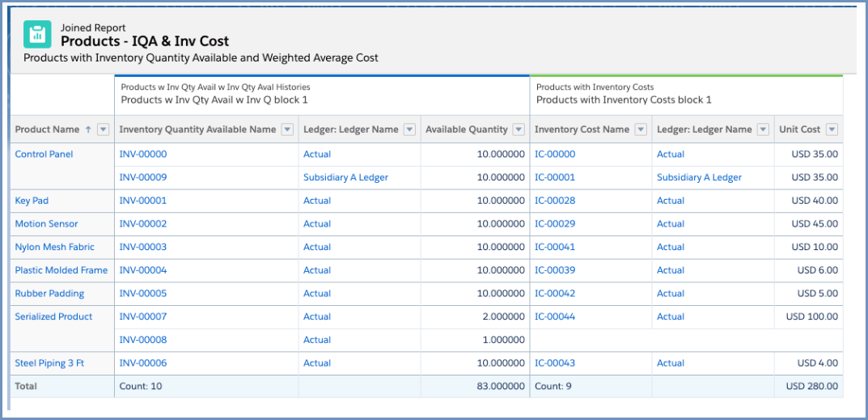Select the Subsidiary A Ledger link for INV-00009
Screen dimensions: 868x420
(345, 177)
